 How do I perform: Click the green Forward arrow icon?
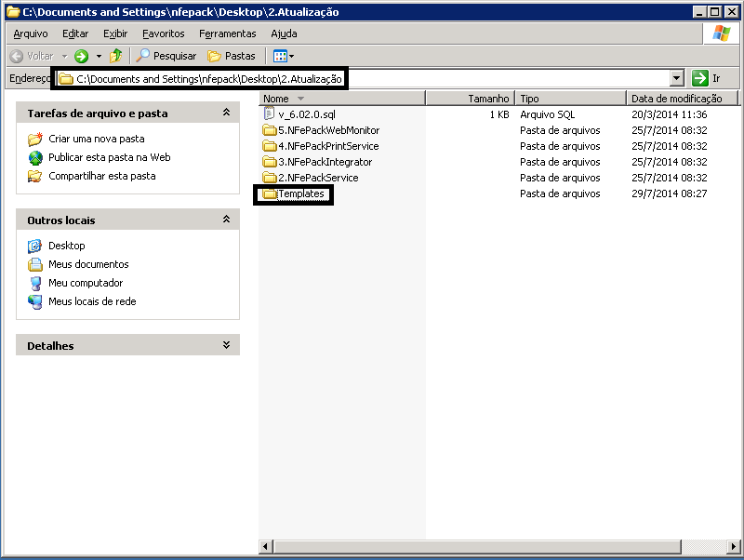(x=81, y=56)
